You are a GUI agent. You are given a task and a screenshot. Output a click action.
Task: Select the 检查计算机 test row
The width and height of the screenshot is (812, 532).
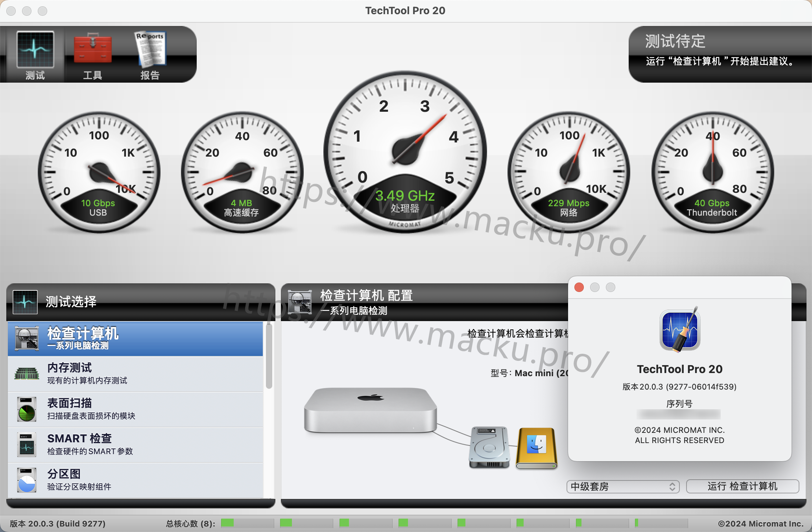(135, 339)
